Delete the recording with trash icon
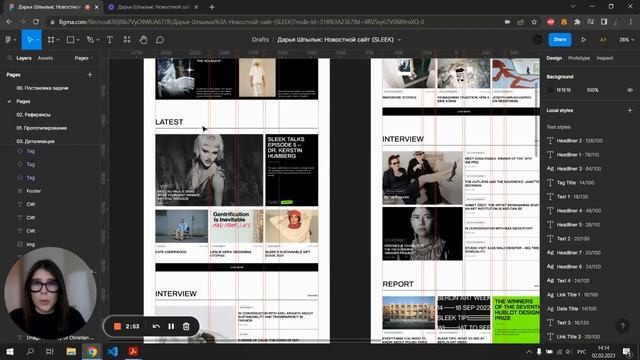The width and height of the screenshot is (640, 360). click(186, 326)
